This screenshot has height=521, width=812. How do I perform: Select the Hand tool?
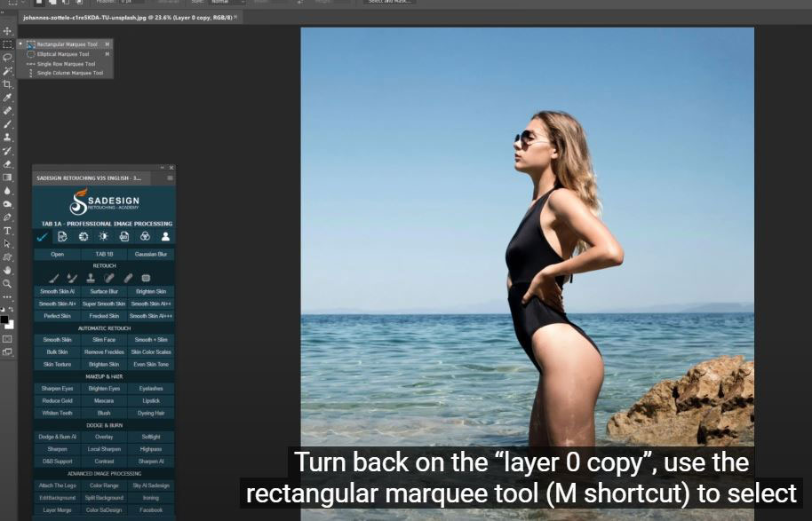click(7, 270)
